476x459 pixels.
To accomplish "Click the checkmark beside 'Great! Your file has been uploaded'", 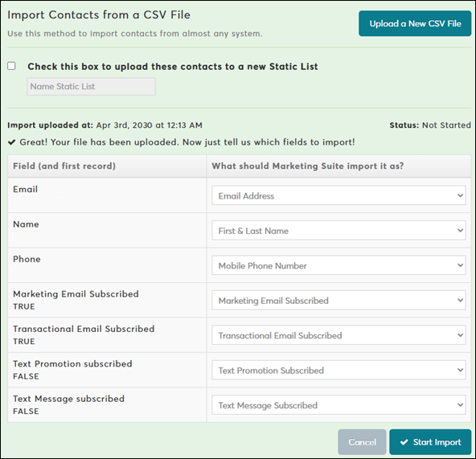I will [x=11, y=142].
